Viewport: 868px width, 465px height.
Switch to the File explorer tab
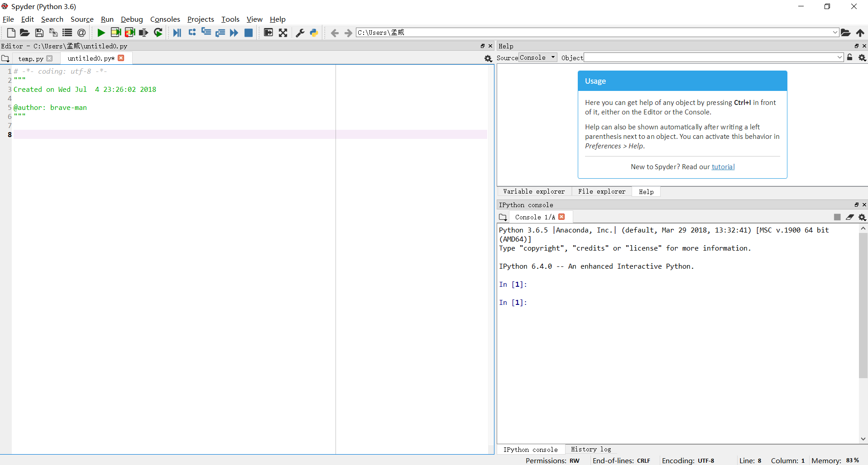[602, 191]
